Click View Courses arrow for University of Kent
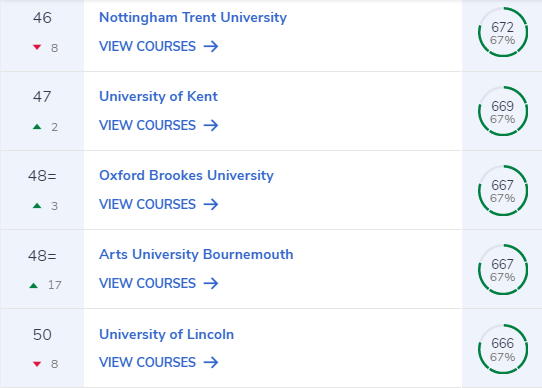This screenshot has width=542, height=388. 211,125
